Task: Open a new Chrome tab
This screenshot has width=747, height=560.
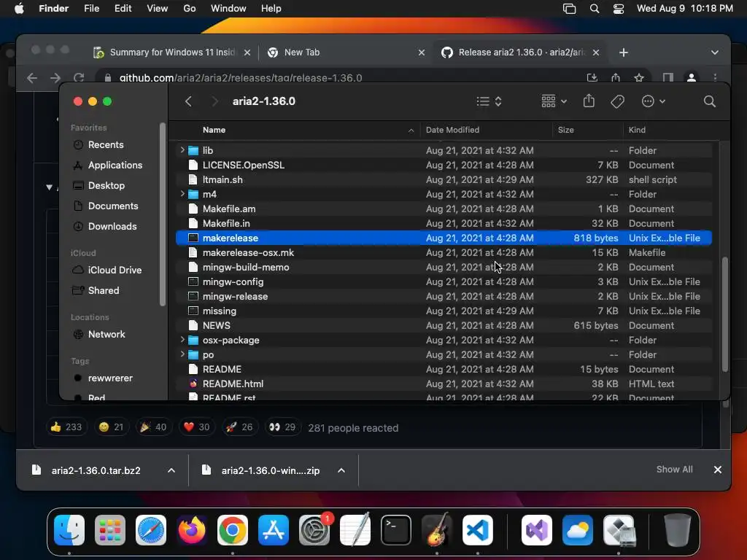Action: pyautogui.click(x=624, y=52)
